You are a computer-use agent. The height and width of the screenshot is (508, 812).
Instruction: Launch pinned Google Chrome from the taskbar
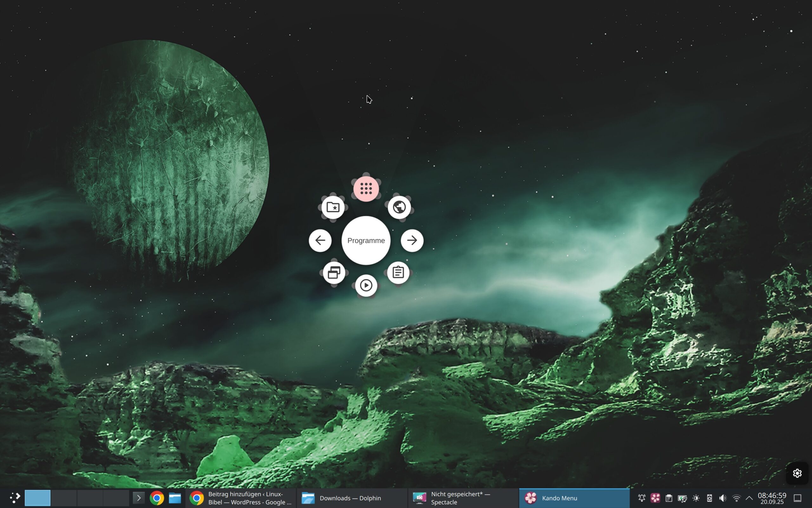pos(157,498)
